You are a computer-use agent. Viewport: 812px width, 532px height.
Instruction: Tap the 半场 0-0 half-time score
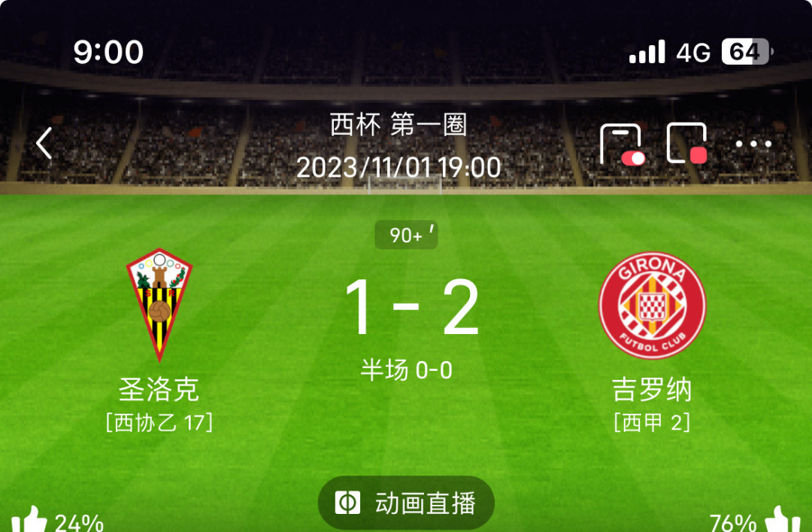click(407, 370)
